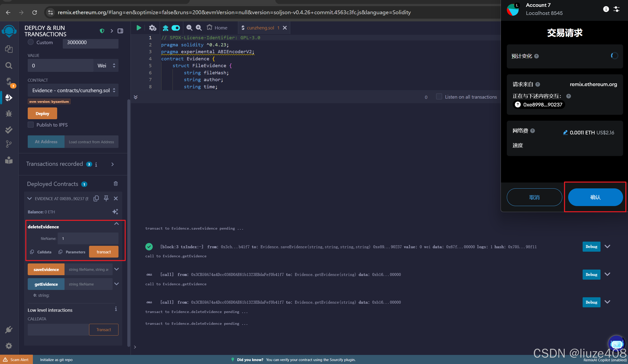Click the fileName input of deleteEvidence
628x364 pixels.
tap(88, 238)
